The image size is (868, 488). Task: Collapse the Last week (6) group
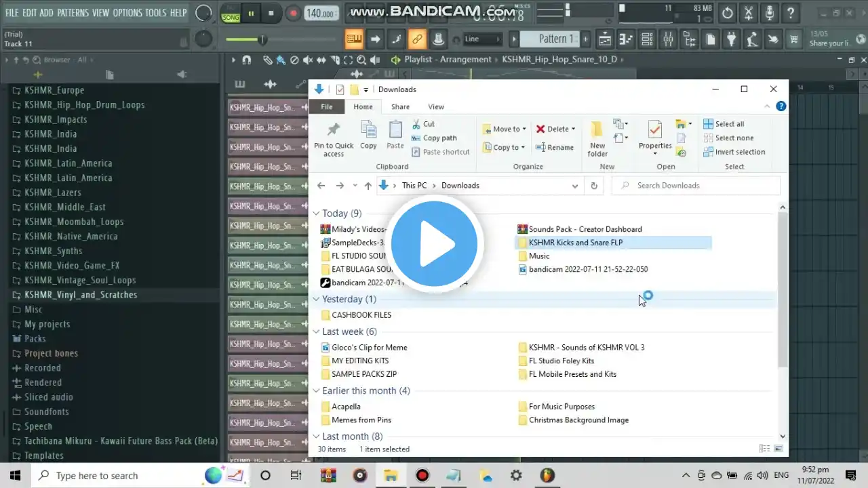pos(316,331)
